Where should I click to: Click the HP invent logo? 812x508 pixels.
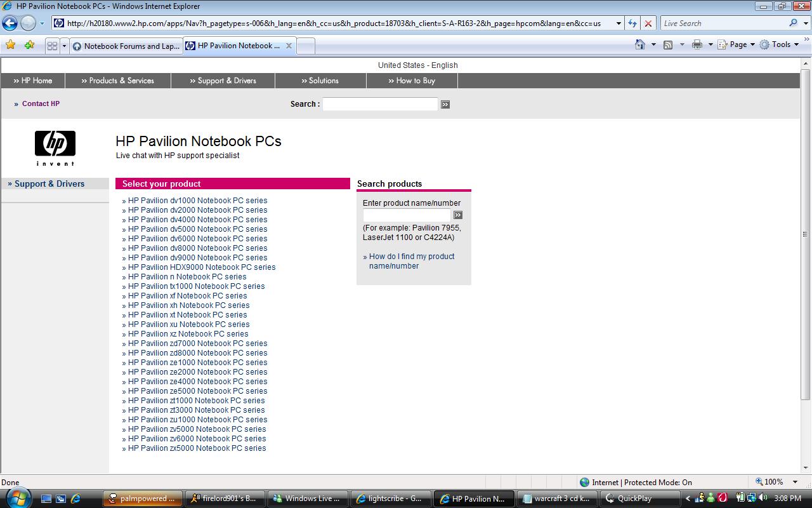tap(55, 148)
